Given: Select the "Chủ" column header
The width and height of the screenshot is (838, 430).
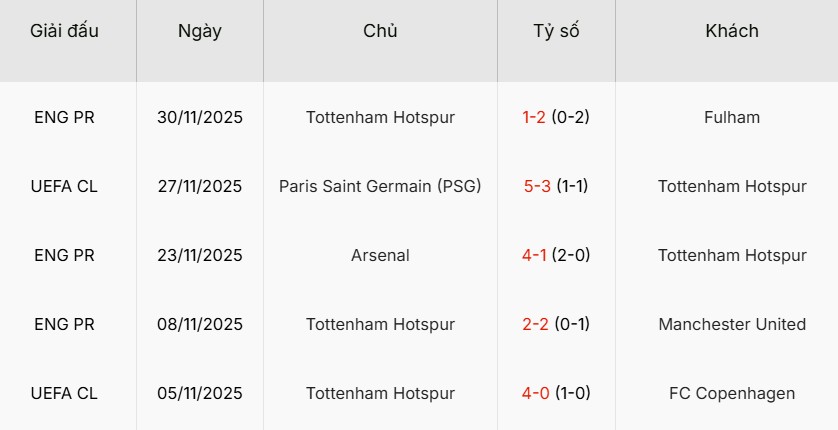Looking at the screenshot, I should pyautogui.click(x=380, y=31).
